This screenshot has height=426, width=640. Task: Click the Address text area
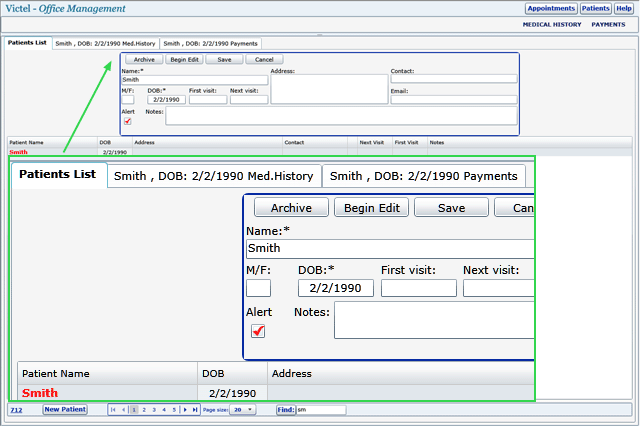click(329, 89)
